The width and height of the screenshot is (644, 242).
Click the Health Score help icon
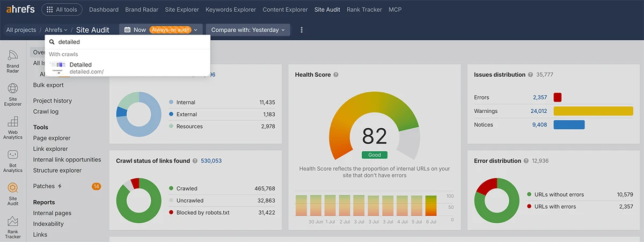coord(336,75)
